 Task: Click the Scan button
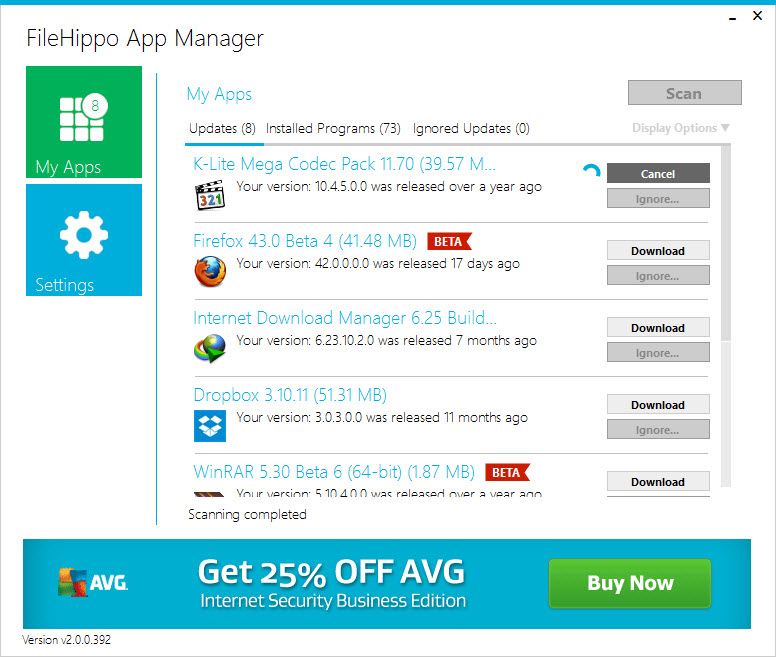(x=684, y=93)
